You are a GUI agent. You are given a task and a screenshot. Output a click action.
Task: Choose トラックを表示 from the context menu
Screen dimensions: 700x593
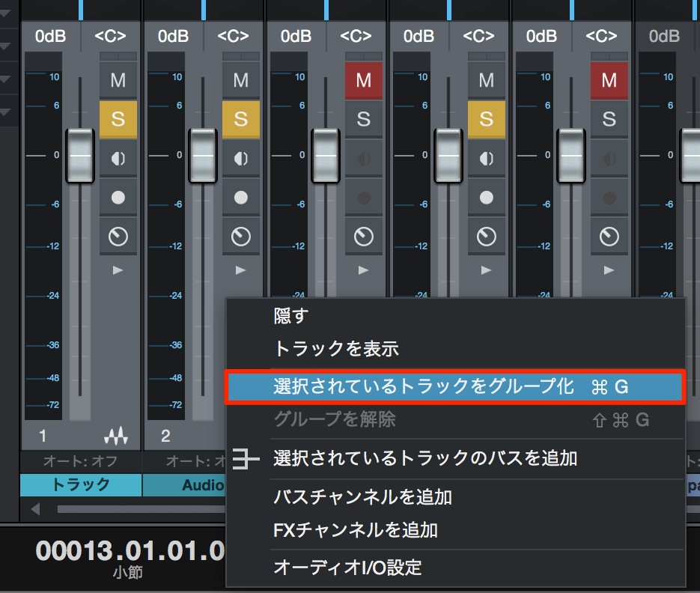[x=455, y=349]
